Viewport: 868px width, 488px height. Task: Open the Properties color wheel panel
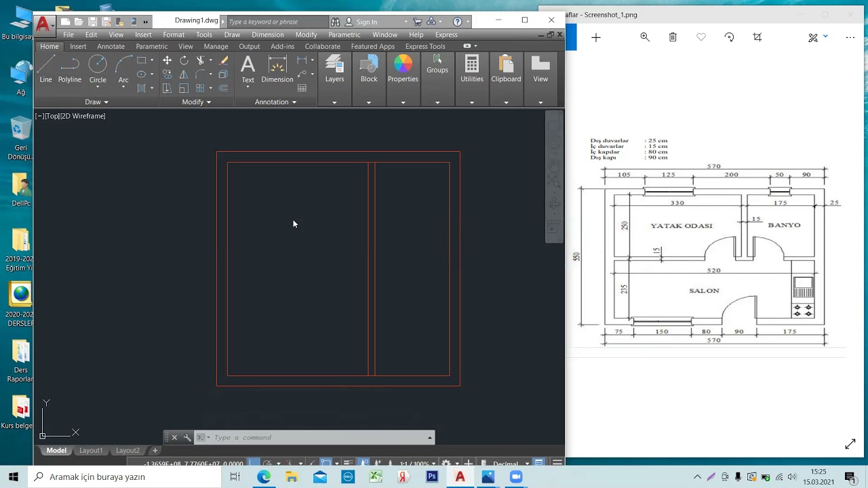coord(403,69)
